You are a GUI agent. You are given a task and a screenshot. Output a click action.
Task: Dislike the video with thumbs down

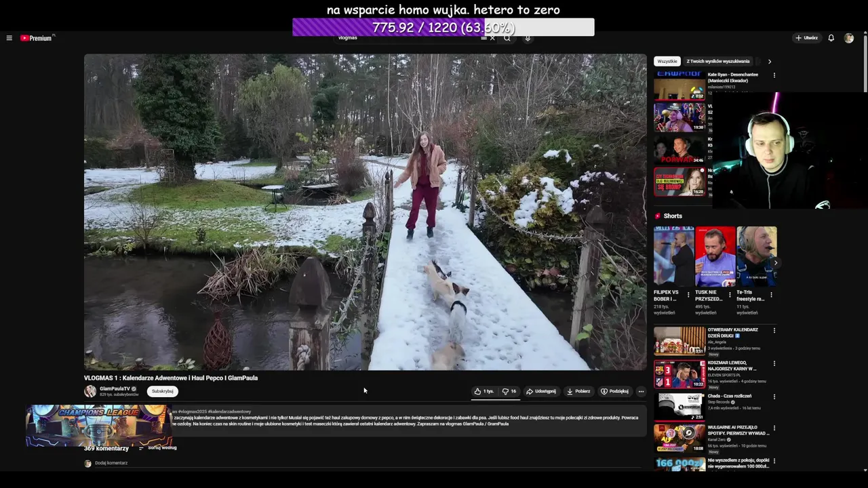(509, 391)
